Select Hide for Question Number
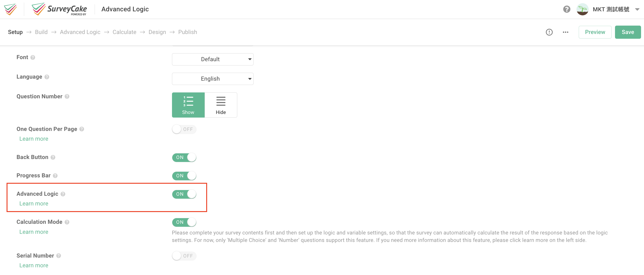This screenshot has width=644, height=275. pyautogui.click(x=220, y=105)
